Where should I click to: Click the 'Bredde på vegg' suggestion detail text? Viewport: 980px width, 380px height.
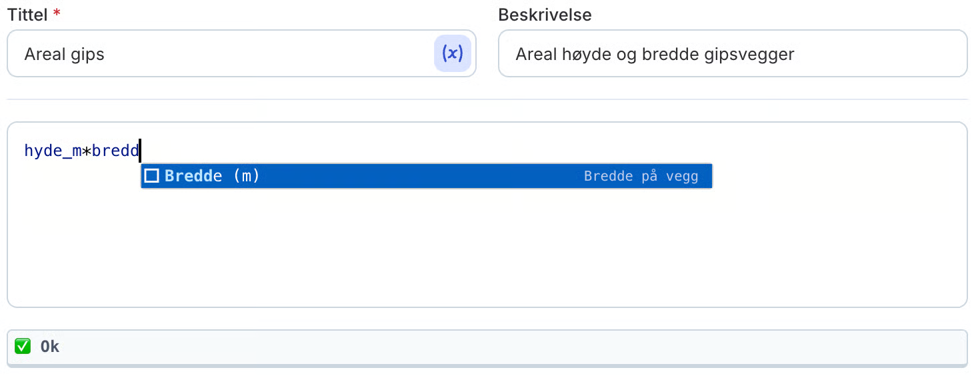click(641, 176)
